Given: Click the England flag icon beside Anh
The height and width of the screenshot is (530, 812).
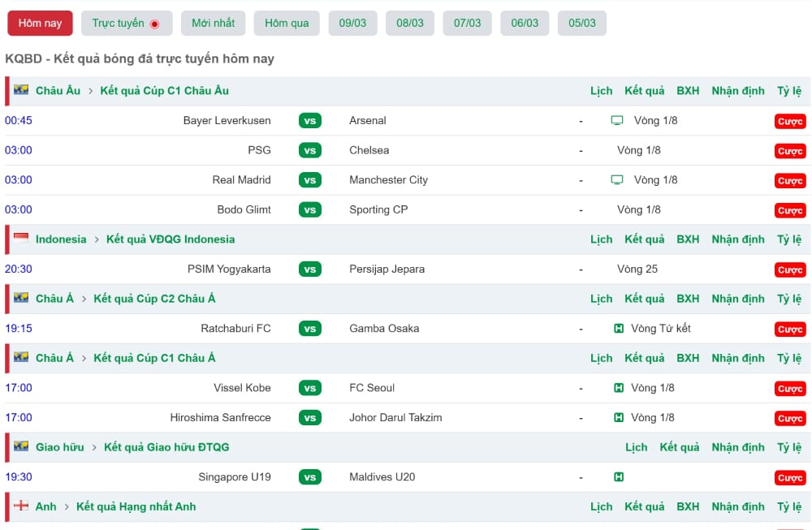Looking at the screenshot, I should pyautogui.click(x=21, y=506).
